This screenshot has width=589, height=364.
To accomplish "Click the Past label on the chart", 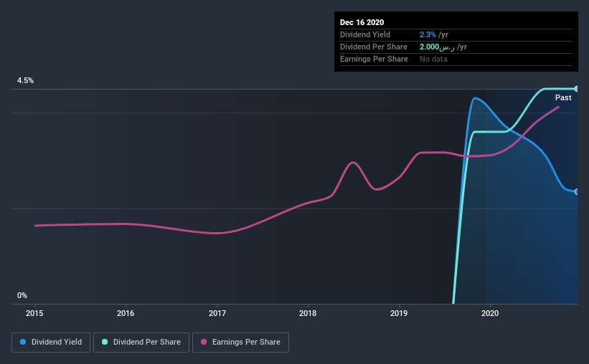I will click(563, 97).
